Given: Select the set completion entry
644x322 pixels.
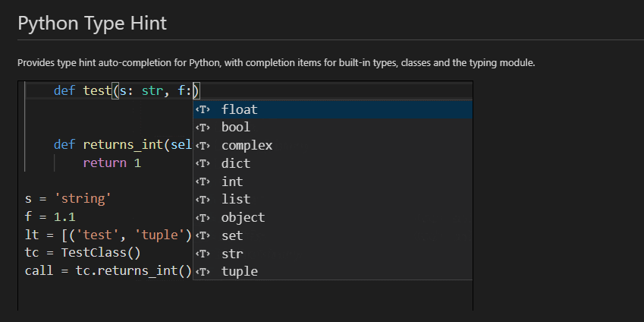Looking at the screenshot, I should click(x=232, y=235).
